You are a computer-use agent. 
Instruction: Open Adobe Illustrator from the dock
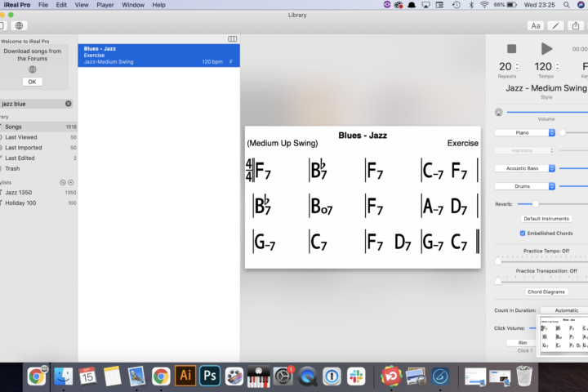pos(185,376)
